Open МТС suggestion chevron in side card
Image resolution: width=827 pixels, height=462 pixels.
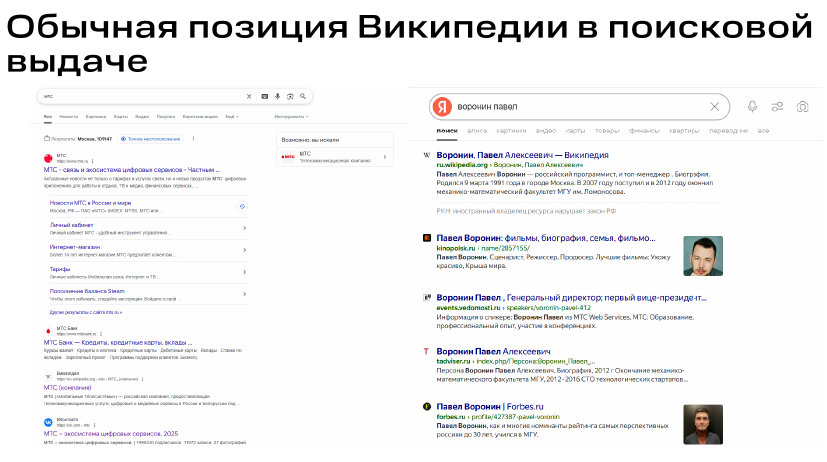[385, 157]
